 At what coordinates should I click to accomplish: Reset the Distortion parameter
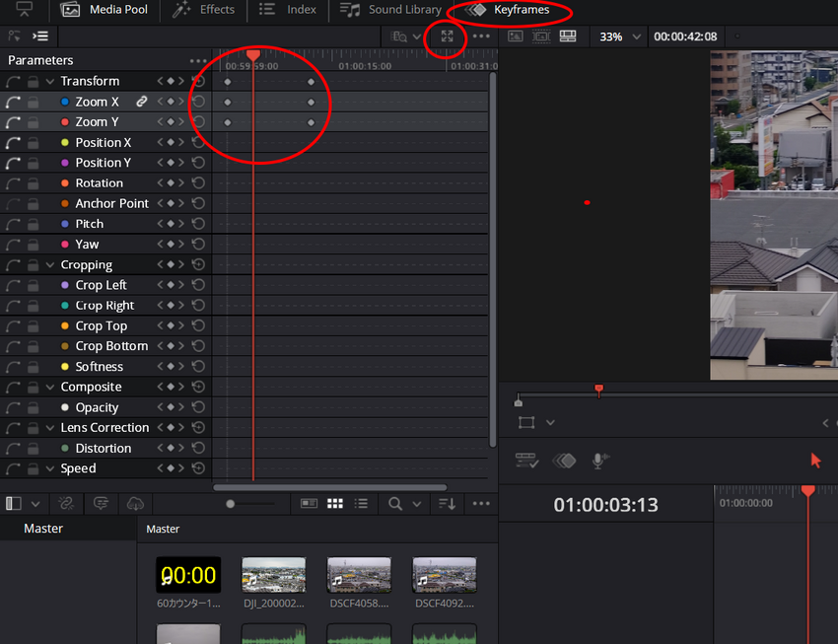coord(198,449)
